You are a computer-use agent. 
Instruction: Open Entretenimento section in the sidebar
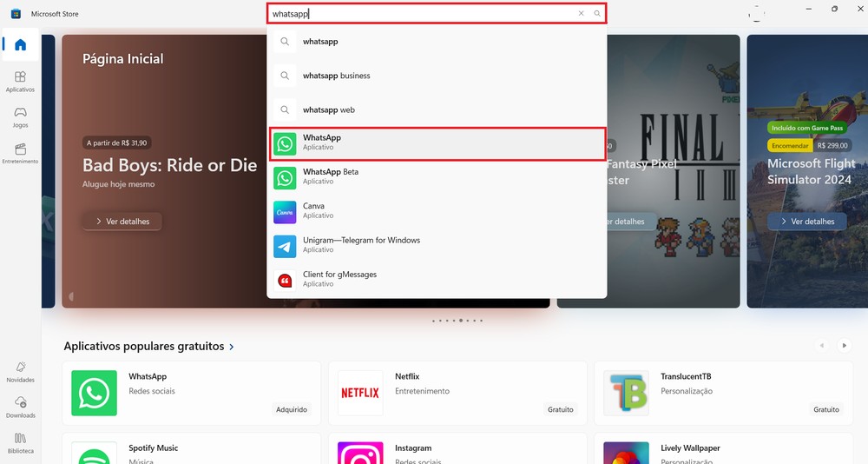coord(21,154)
